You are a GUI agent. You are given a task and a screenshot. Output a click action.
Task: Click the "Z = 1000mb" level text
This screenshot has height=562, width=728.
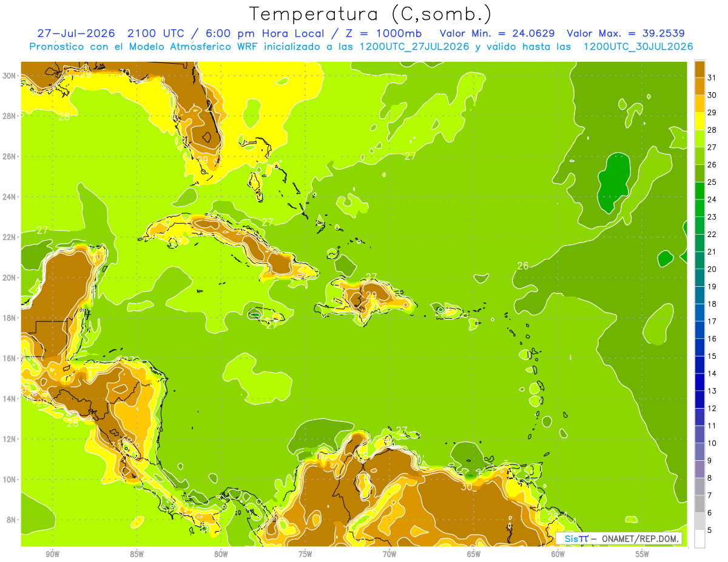pos(383,33)
